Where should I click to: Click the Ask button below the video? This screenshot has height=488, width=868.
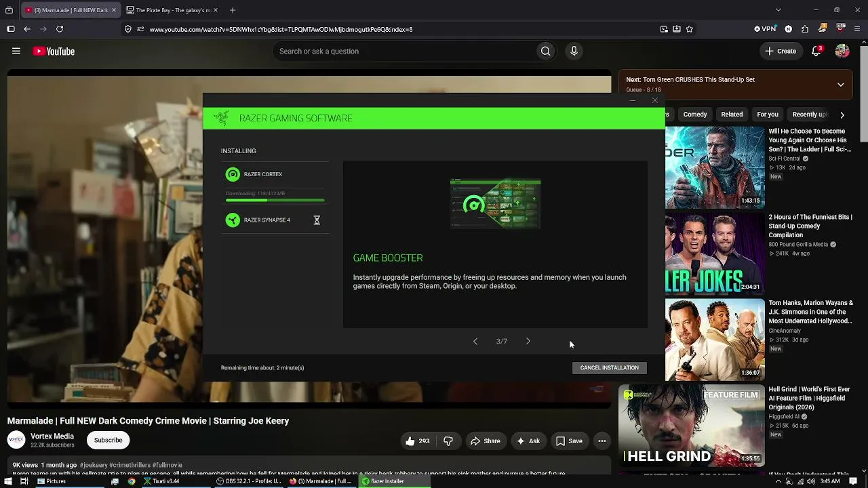click(x=528, y=441)
